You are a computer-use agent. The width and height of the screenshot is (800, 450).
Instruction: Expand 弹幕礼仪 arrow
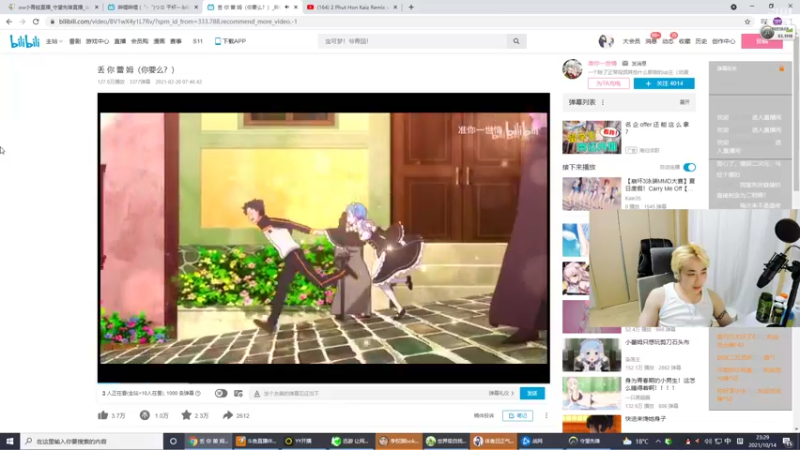(x=501, y=393)
